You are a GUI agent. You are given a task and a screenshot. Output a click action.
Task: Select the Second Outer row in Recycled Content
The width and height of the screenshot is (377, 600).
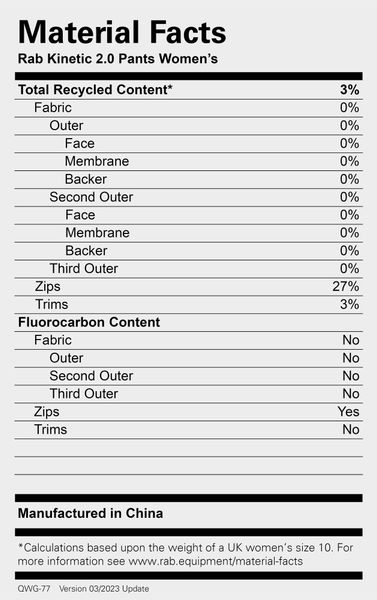(189, 197)
